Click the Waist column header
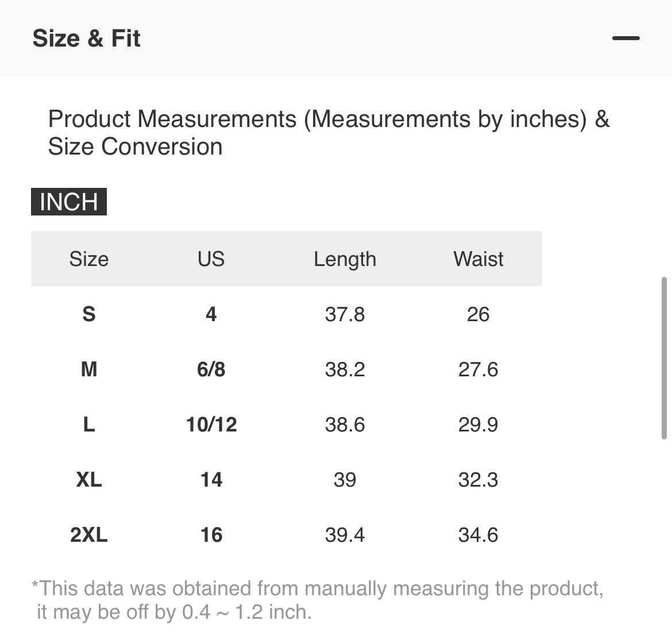 (x=478, y=259)
